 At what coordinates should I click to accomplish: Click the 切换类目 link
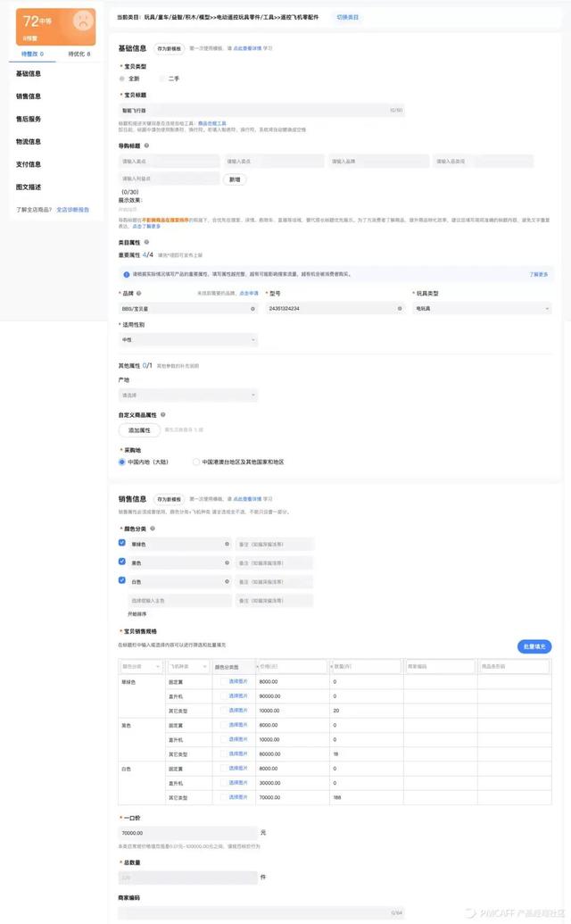click(x=347, y=17)
